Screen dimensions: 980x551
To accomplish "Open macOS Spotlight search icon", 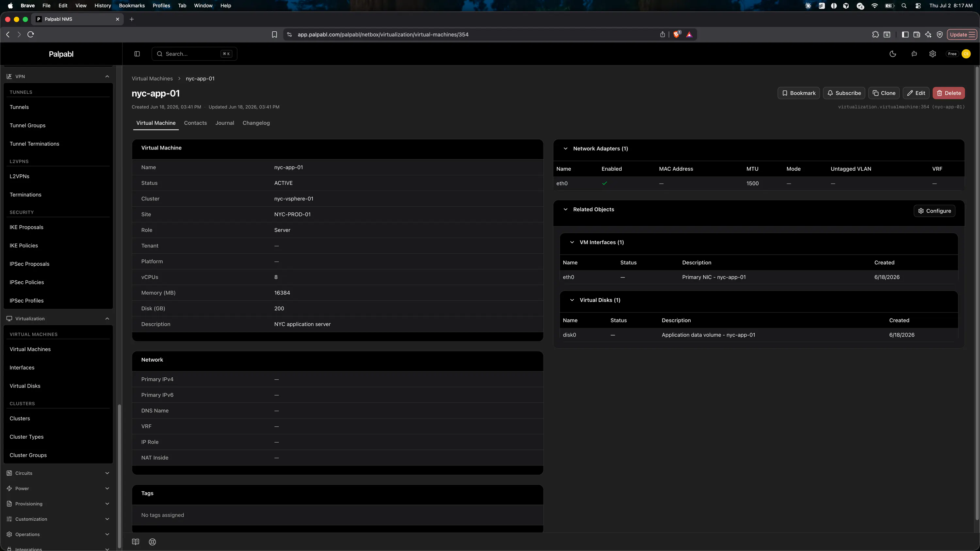I will [904, 6].
